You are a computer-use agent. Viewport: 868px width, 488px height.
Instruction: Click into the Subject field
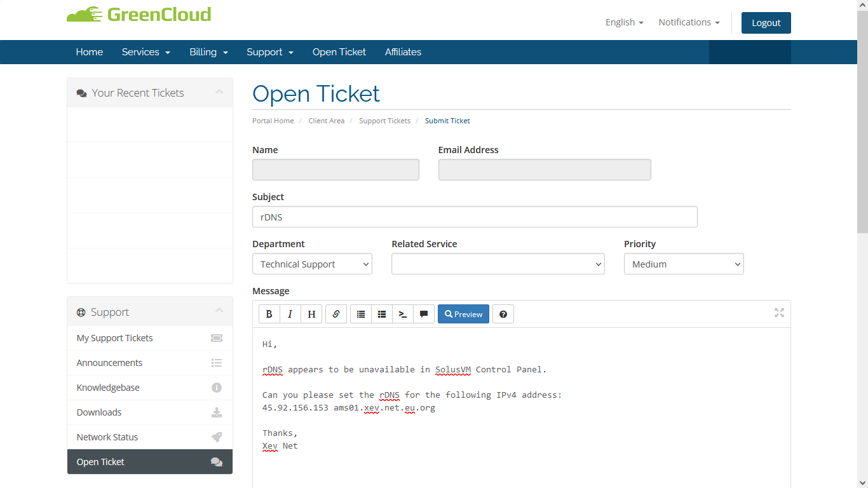[x=474, y=217]
